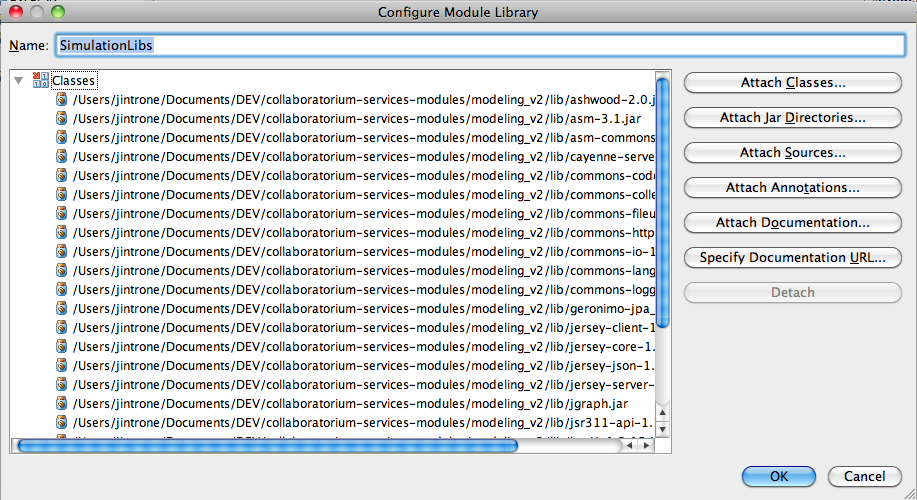Select the ashwood-2.0 library path
The width and height of the screenshot is (917, 500).
363,99
